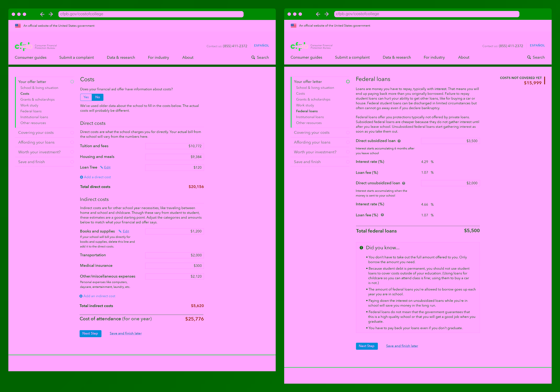Image resolution: width=560 pixels, height=392 pixels.
Task: Open the Data & research menu
Action: point(121,57)
